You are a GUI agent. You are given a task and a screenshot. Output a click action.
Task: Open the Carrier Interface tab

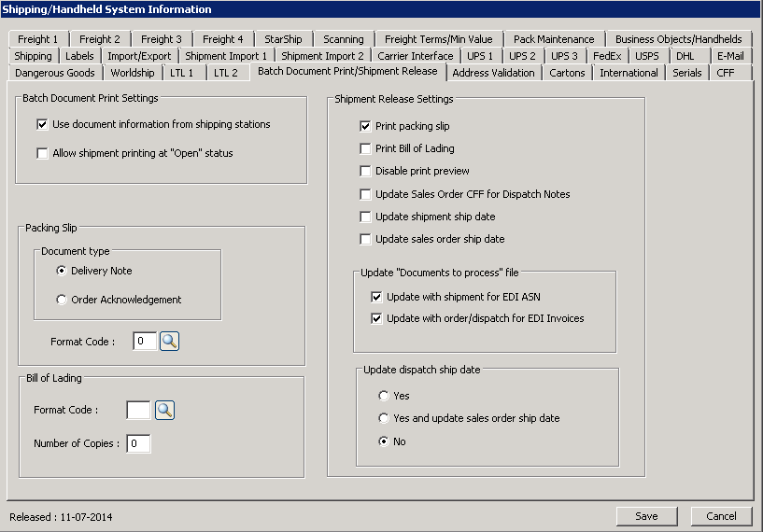tap(415, 56)
